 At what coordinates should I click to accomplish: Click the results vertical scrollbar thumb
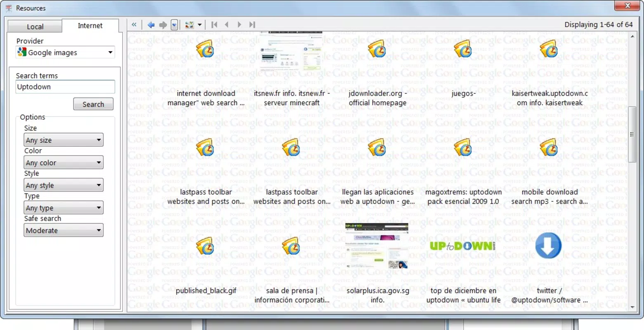click(632, 134)
